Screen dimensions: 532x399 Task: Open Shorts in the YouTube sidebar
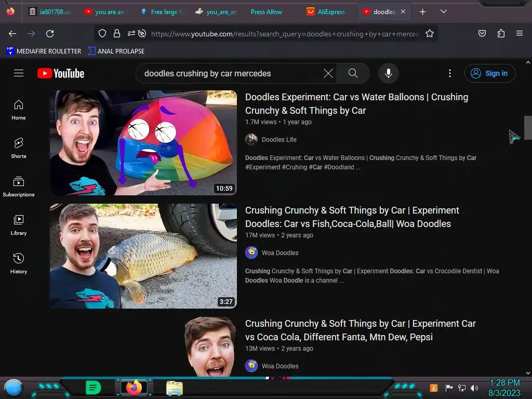pos(19,149)
